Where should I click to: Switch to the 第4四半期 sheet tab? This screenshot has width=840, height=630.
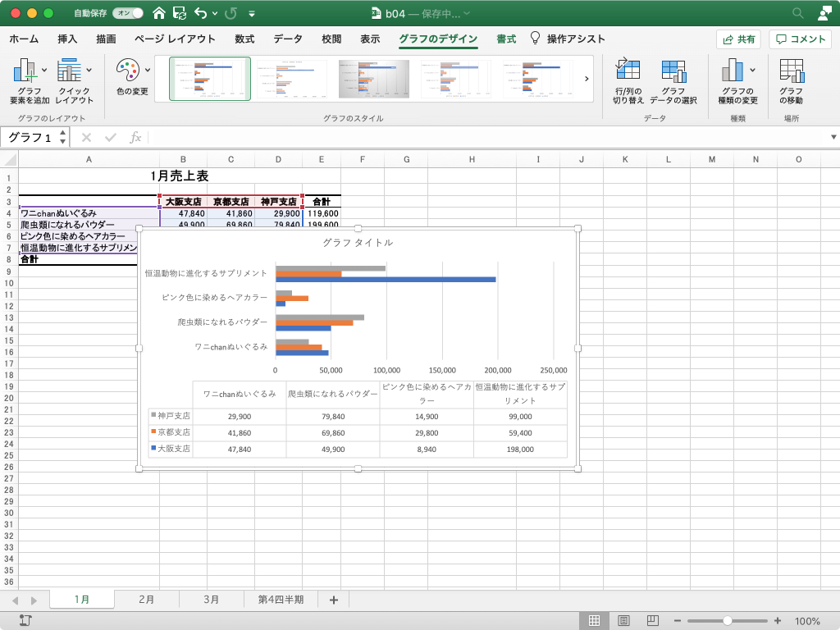tap(281, 600)
